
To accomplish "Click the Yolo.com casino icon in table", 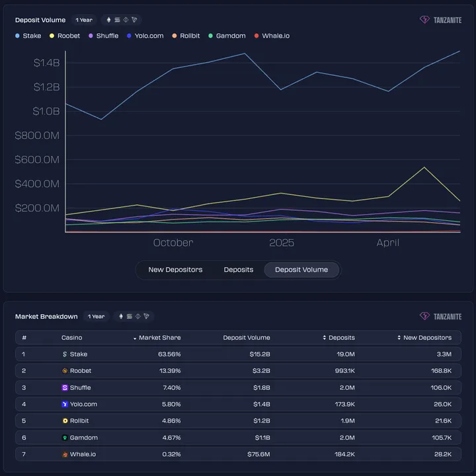I will (65, 405).
